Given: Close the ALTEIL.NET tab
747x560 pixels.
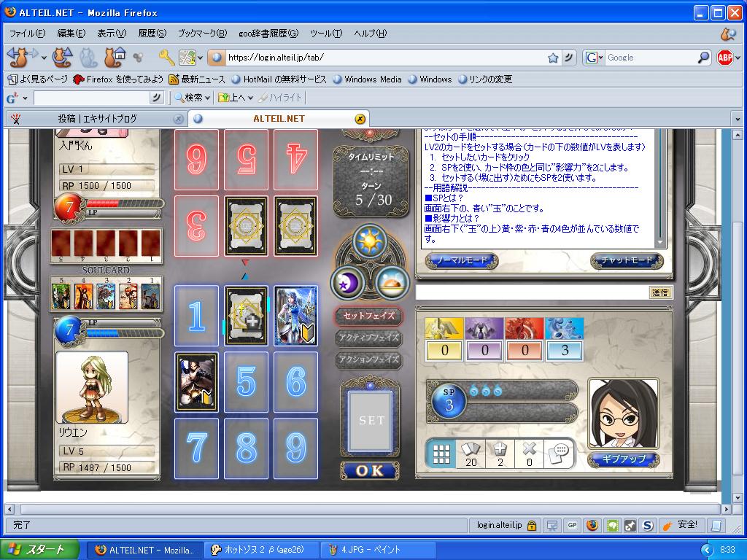Looking at the screenshot, I should (x=360, y=119).
